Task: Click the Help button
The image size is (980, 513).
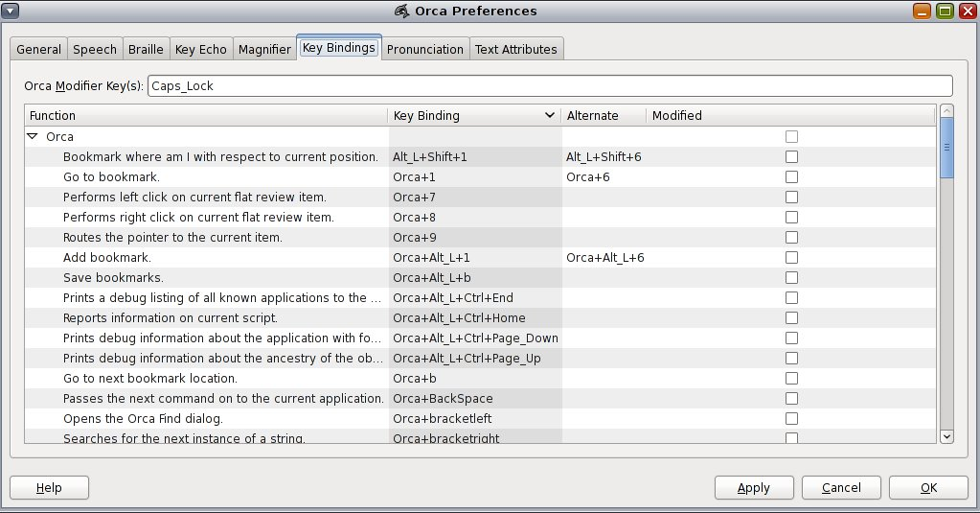Action: (49, 487)
